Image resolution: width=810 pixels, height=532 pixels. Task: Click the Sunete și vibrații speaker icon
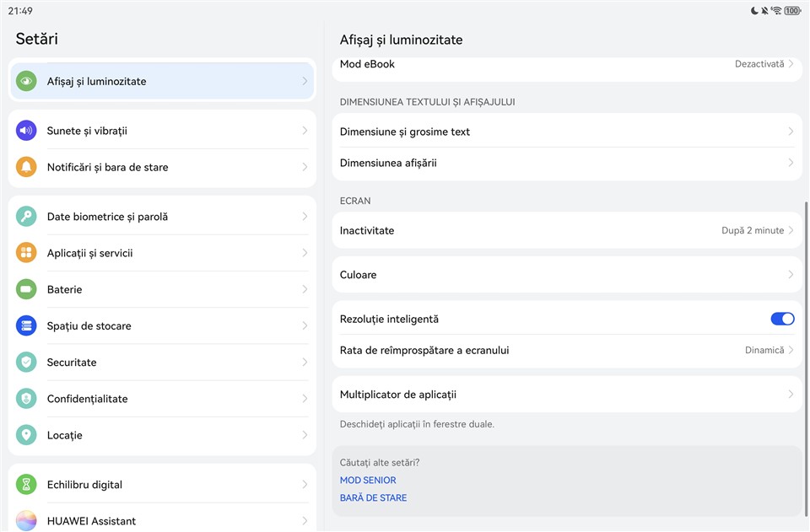26,131
